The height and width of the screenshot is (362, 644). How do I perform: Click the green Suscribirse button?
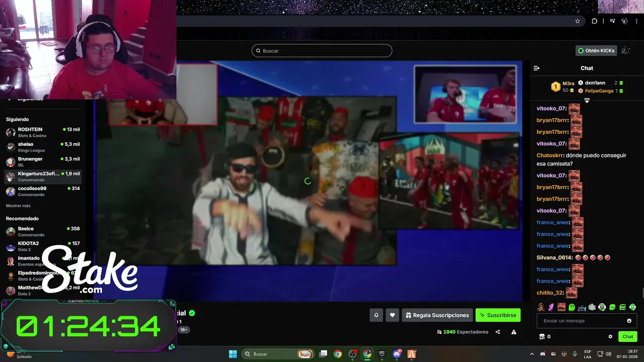point(498,315)
